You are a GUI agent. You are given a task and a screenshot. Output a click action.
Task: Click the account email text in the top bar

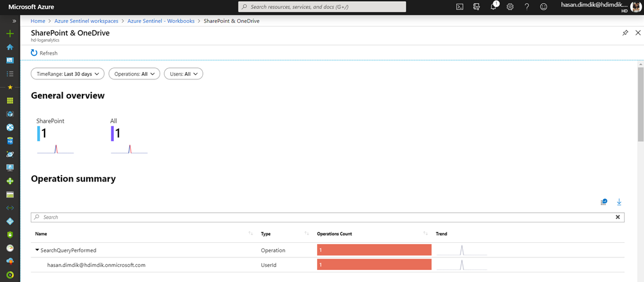[594, 5]
